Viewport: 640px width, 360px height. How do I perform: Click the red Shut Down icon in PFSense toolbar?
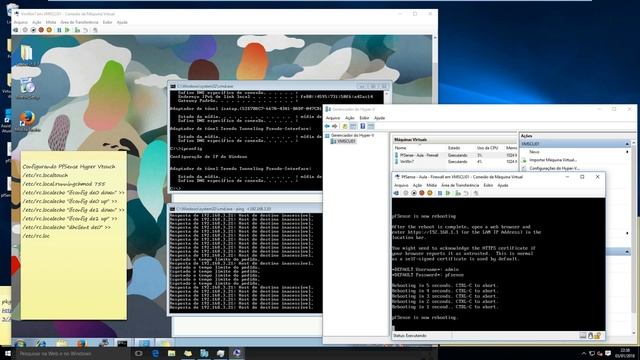click(x=422, y=193)
